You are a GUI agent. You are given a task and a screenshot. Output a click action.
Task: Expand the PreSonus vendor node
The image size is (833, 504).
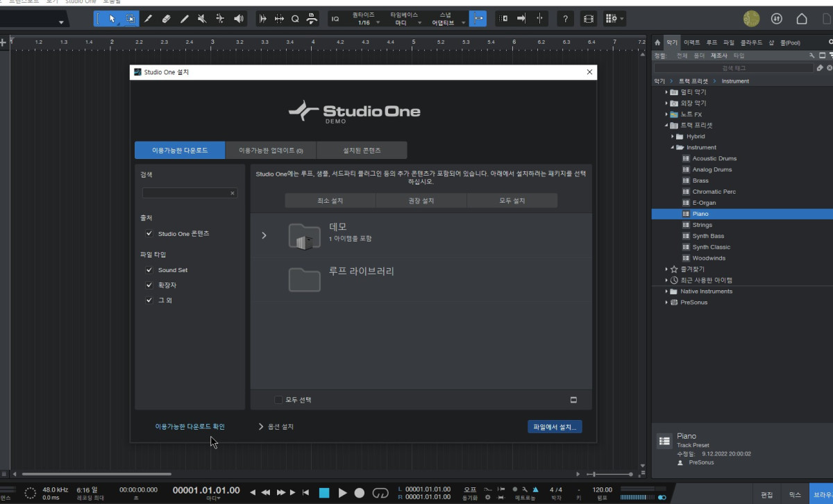pos(666,303)
